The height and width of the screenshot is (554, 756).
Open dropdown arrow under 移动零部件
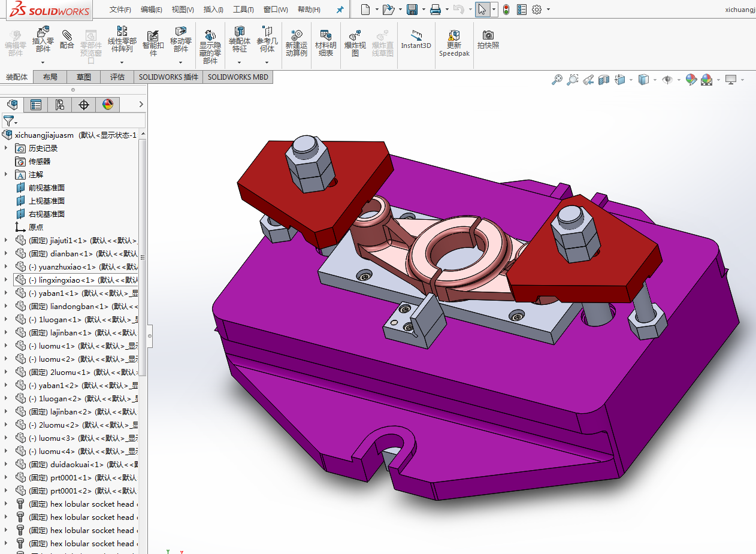point(181,62)
